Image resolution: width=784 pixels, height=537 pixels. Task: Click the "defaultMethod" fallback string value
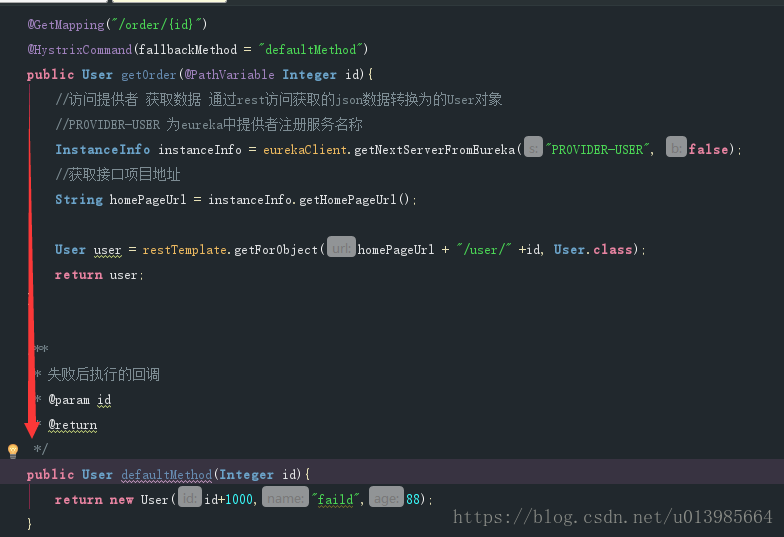[x=310, y=50]
